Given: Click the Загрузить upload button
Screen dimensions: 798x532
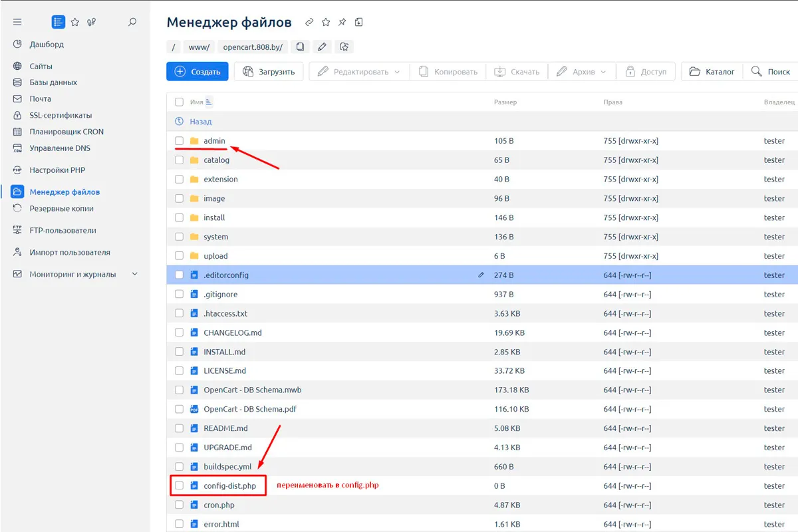Looking at the screenshot, I should (x=269, y=72).
